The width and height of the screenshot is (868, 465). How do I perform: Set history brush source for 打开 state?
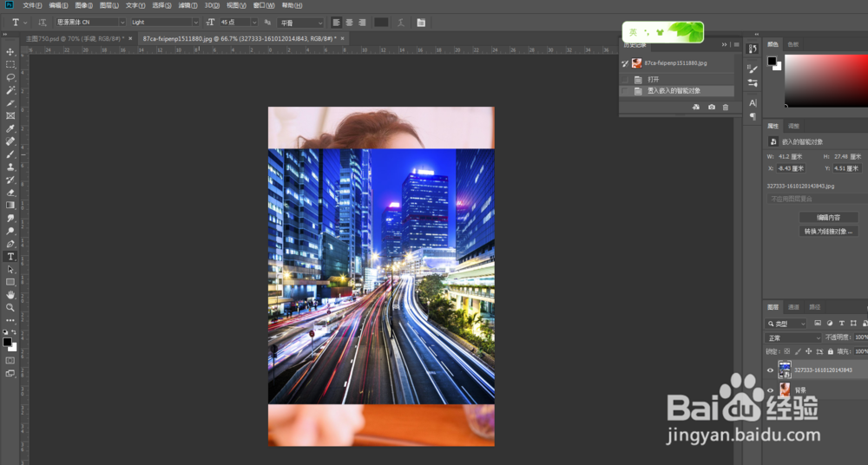(625, 79)
